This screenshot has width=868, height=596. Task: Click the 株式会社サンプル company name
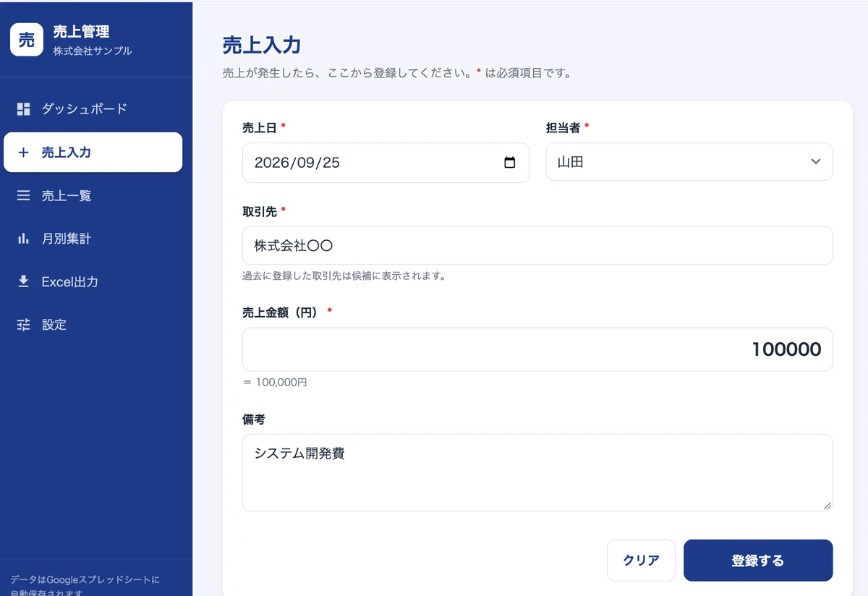[93, 51]
